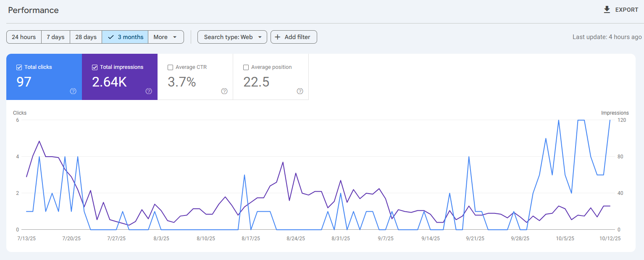The height and width of the screenshot is (260, 644).
Task: Expand the More date range dropdown
Action: pyautogui.click(x=166, y=37)
